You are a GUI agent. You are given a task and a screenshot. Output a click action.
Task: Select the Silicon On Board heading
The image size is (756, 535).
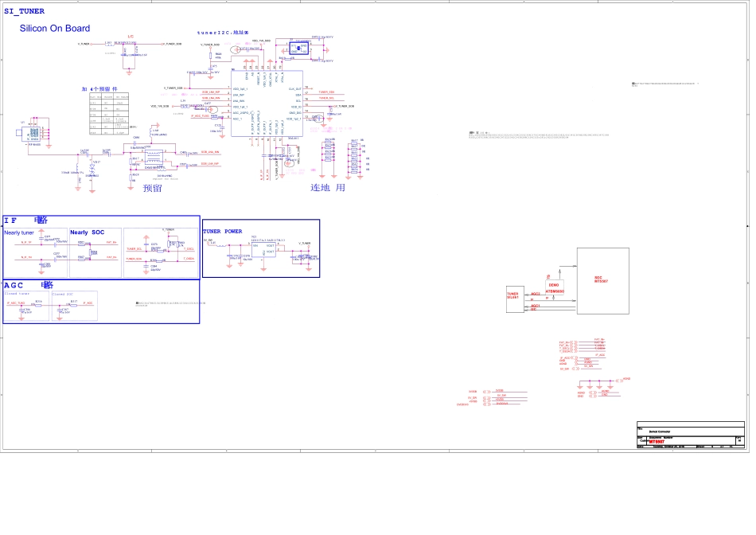pos(55,29)
